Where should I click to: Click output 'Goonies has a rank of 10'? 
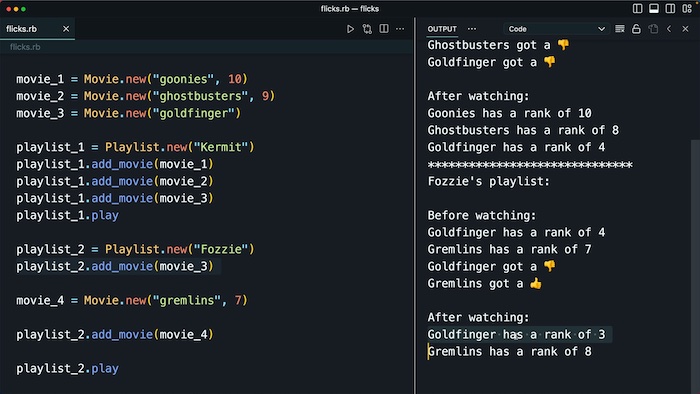[509, 113]
